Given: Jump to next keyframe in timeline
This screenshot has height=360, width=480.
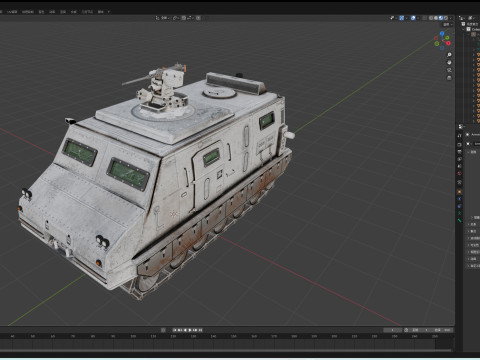Looking at the screenshot, I should click(195, 330).
